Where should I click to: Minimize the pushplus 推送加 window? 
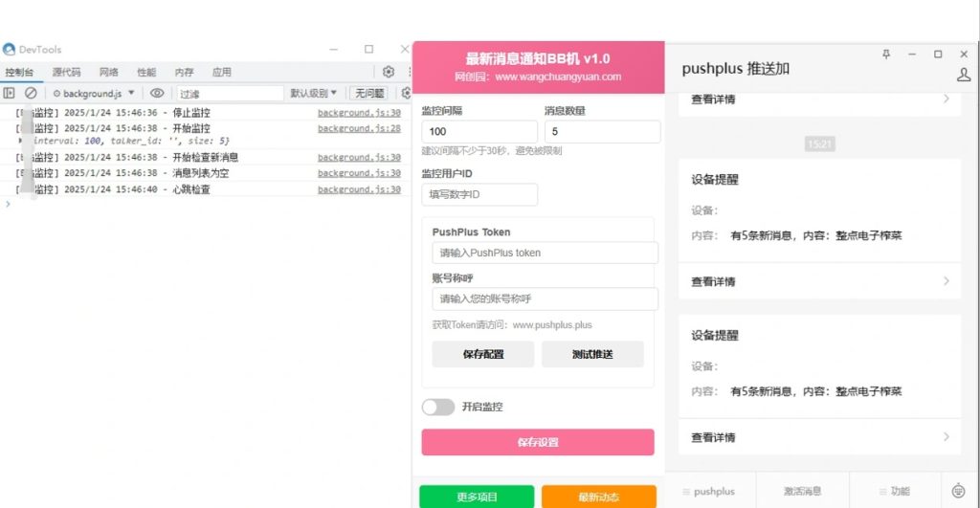pyautogui.click(x=912, y=55)
